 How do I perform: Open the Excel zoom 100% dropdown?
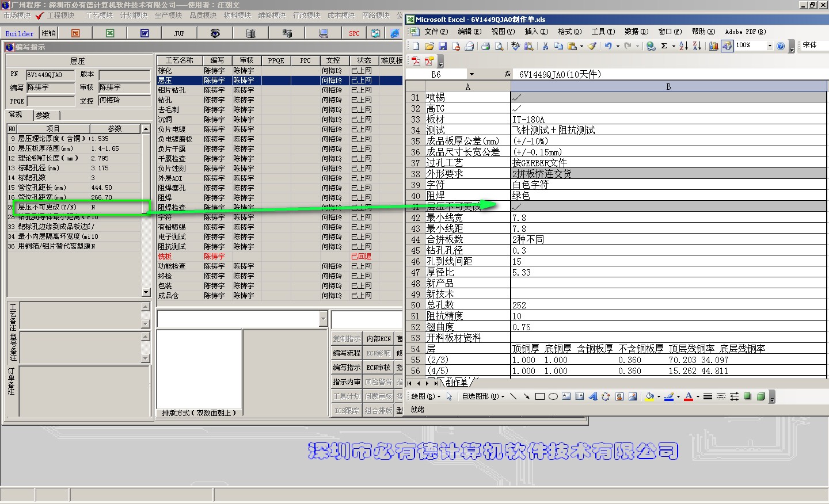770,46
